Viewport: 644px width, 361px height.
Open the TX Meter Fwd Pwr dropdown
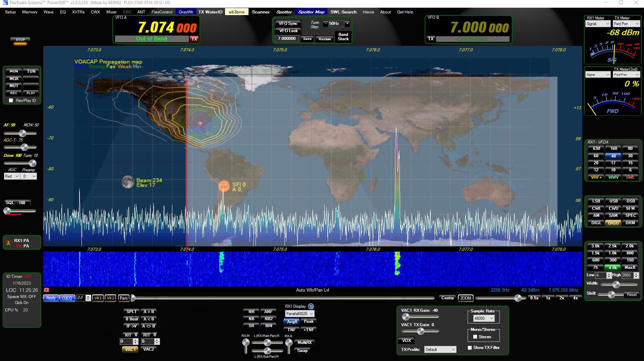(627, 24)
